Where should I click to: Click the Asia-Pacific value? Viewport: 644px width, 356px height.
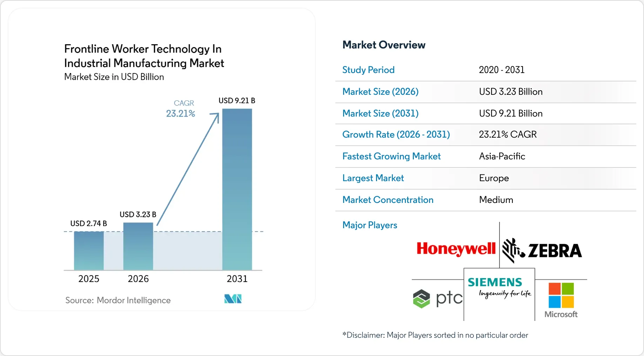pyautogui.click(x=502, y=156)
